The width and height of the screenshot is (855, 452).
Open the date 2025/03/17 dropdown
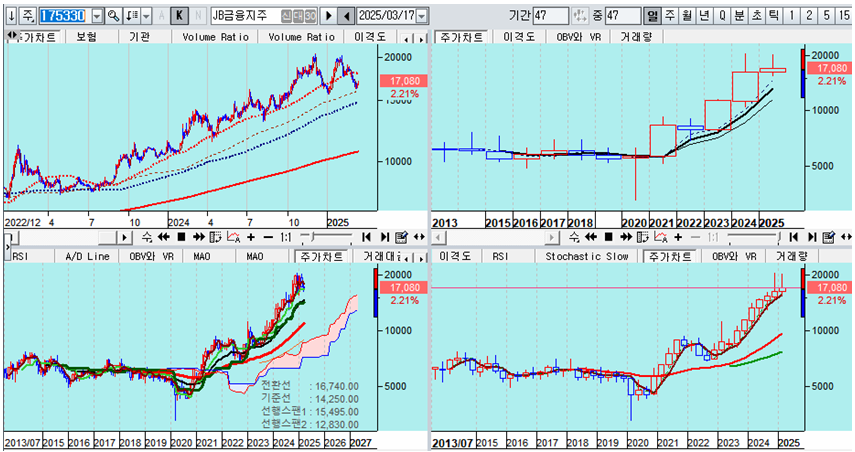(421, 16)
